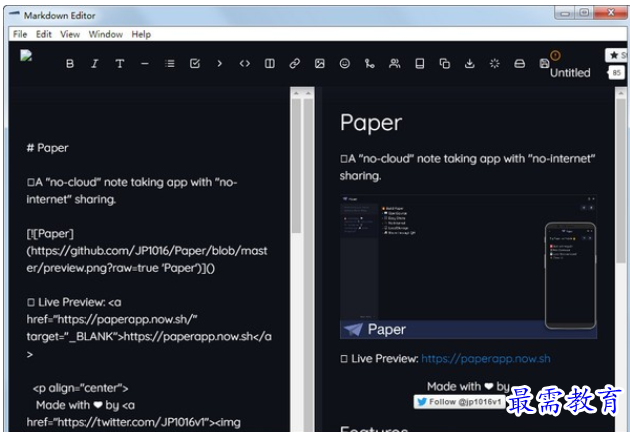
Task: Insert a task checklist item
Action: (195, 63)
